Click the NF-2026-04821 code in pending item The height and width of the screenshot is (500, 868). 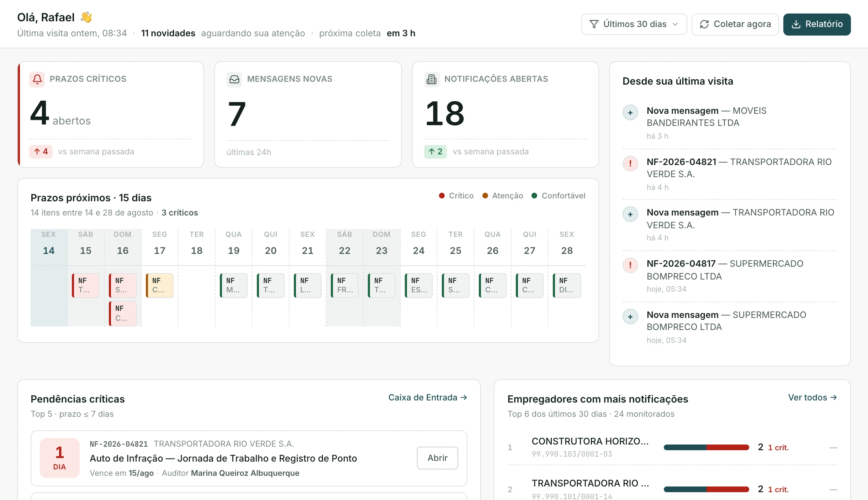[119, 444]
